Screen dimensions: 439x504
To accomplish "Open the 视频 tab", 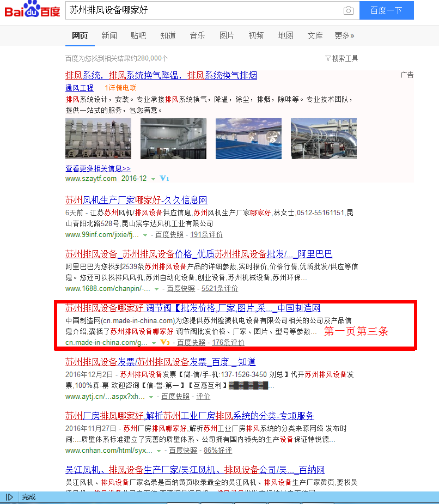I will click(x=256, y=35).
